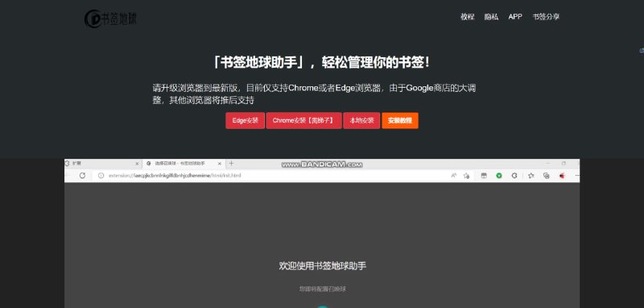
Task: Click the green extension icon in embedded toolbar
Action: coord(499,176)
